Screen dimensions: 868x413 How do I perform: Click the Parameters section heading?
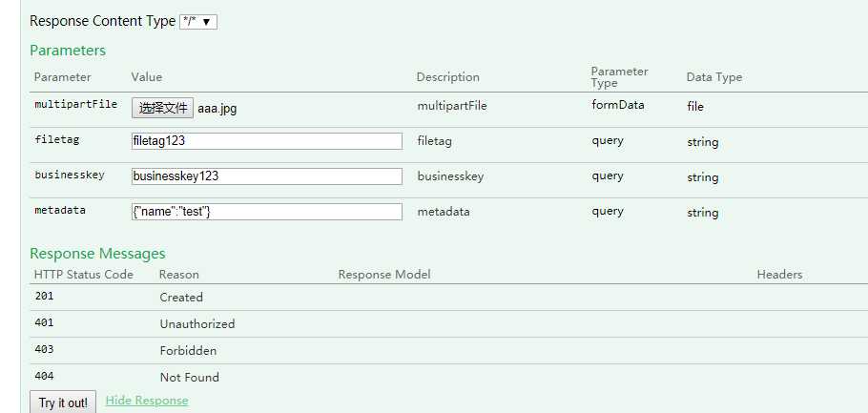pos(68,51)
